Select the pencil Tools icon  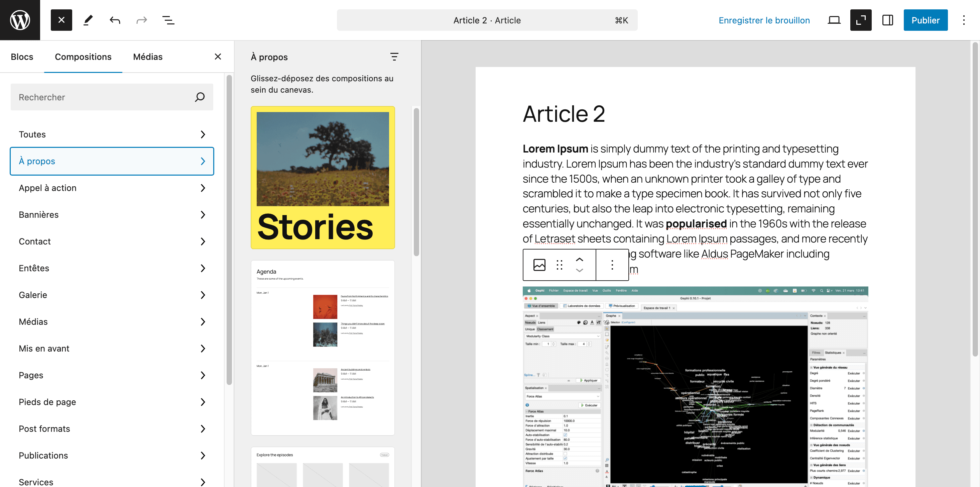[x=88, y=20]
